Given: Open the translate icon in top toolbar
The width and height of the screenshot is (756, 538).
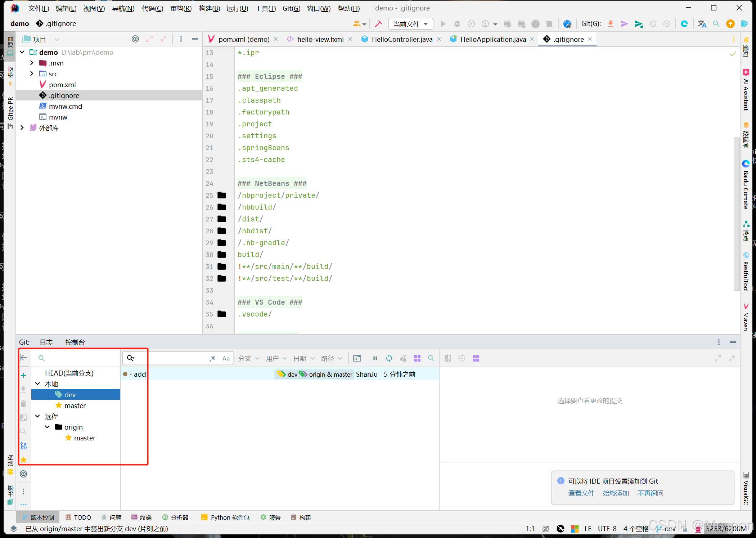Looking at the screenshot, I should 702,24.
